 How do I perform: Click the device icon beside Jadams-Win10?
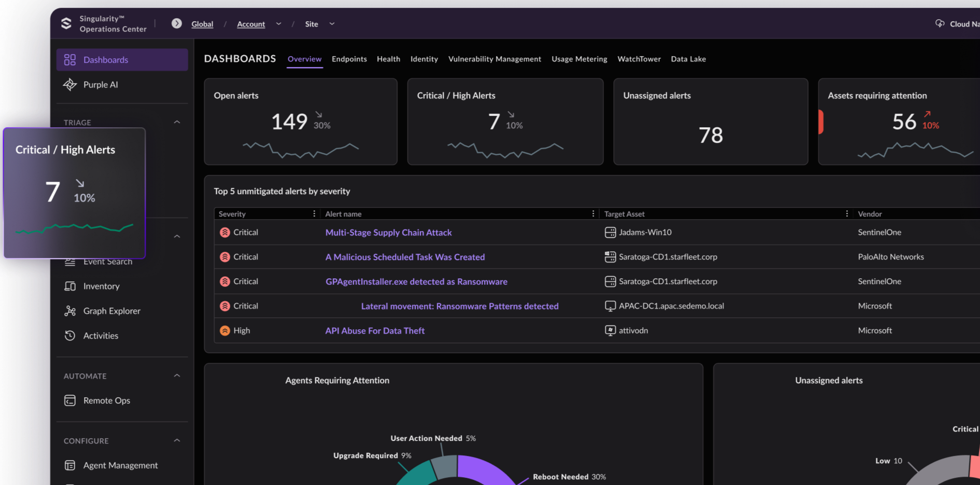[x=610, y=232]
